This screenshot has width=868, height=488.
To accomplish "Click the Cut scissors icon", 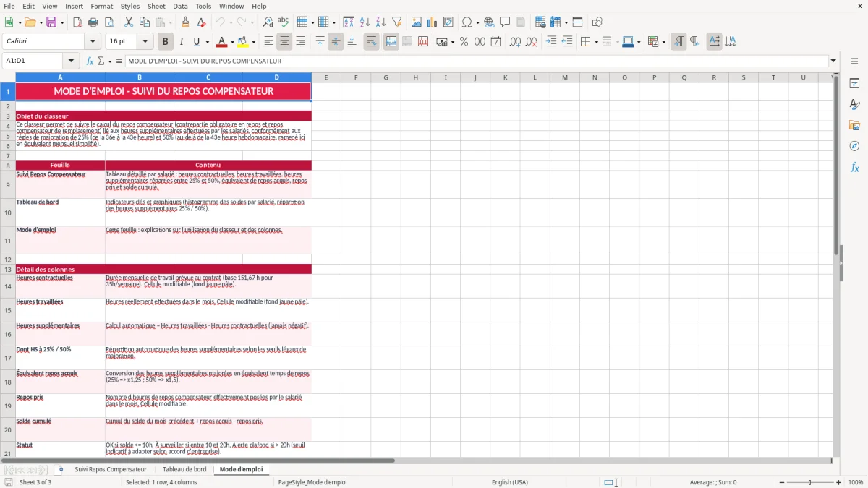I will coord(129,22).
